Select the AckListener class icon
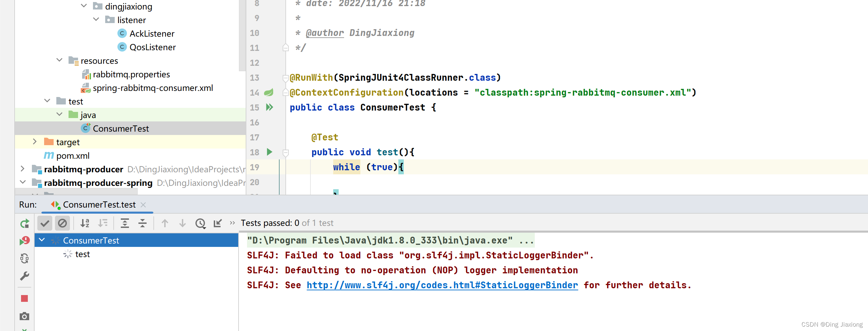 [122, 33]
